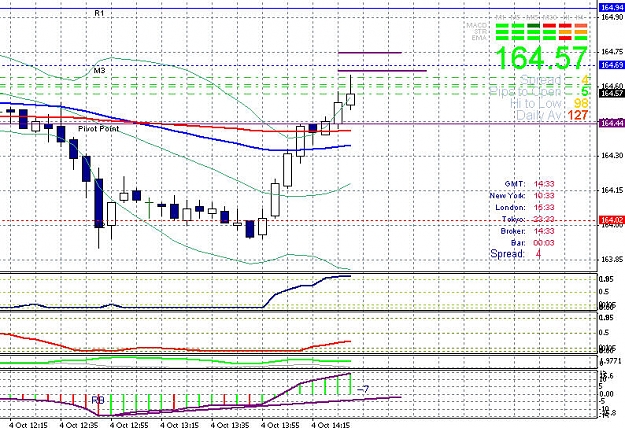Click the GMT: clock label

coord(515,184)
